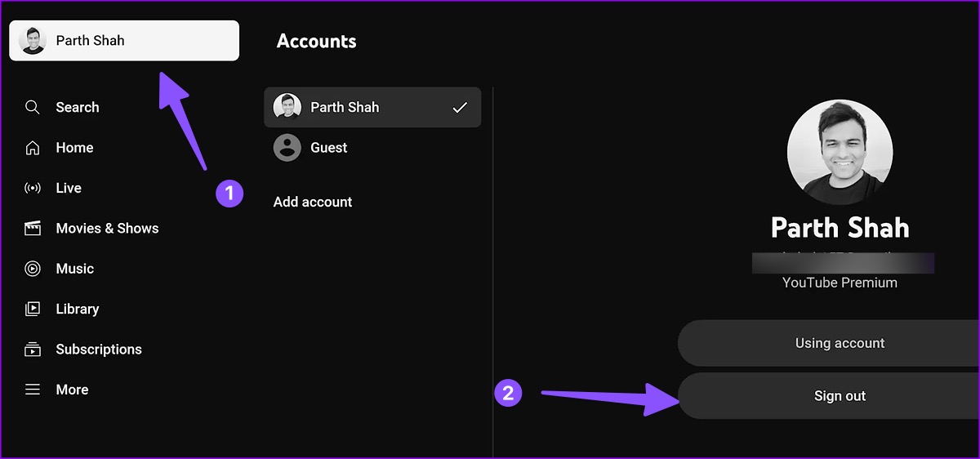Click the Search magnifier icon
Image resolution: width=980 pixels, height=459 pixels.
tap(33, 107)
